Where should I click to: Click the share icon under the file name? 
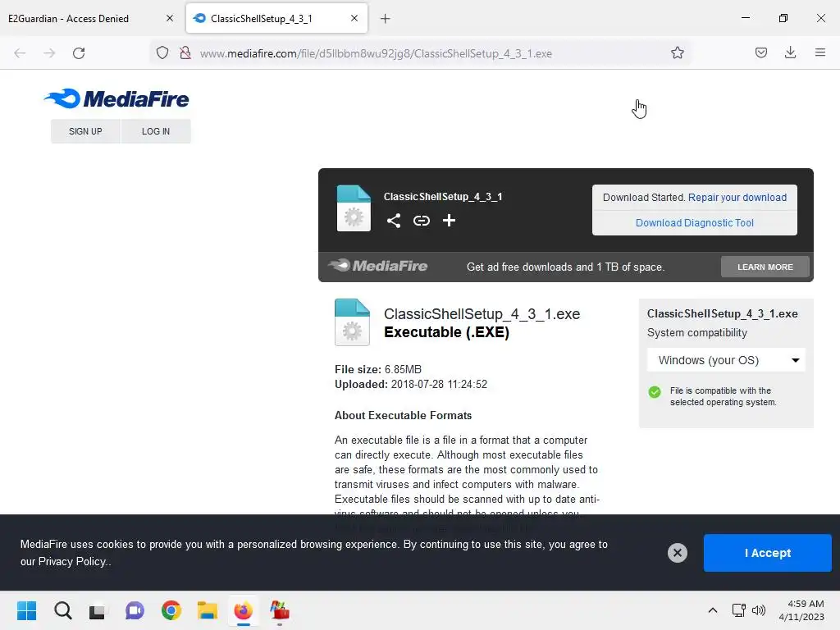pyautogui.click(x=394, y=221)
